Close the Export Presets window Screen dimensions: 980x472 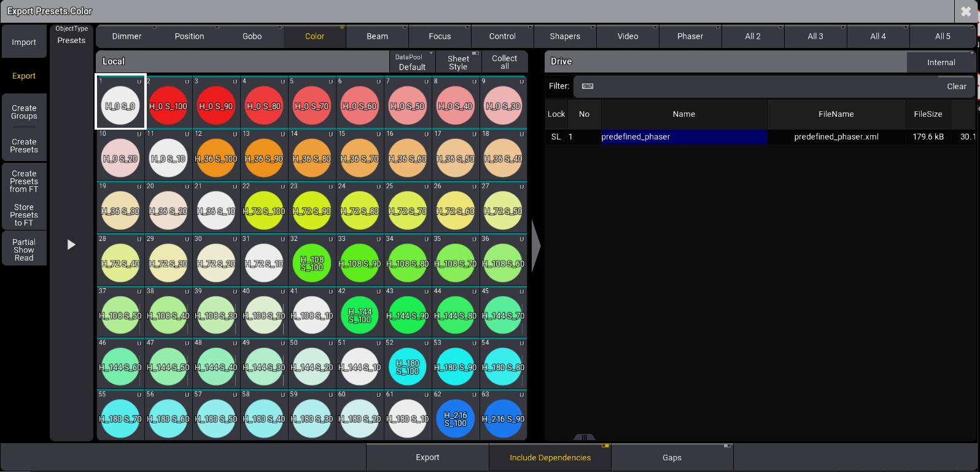(x=966, y=12)
